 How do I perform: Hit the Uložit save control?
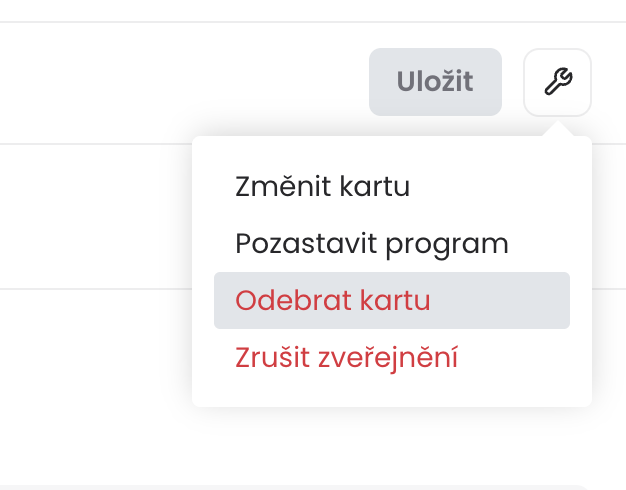tap(435, 82)
